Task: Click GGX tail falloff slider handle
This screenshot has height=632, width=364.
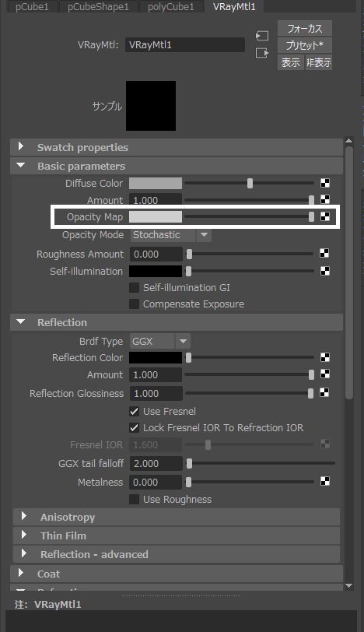Action: [x=189, y=464]
